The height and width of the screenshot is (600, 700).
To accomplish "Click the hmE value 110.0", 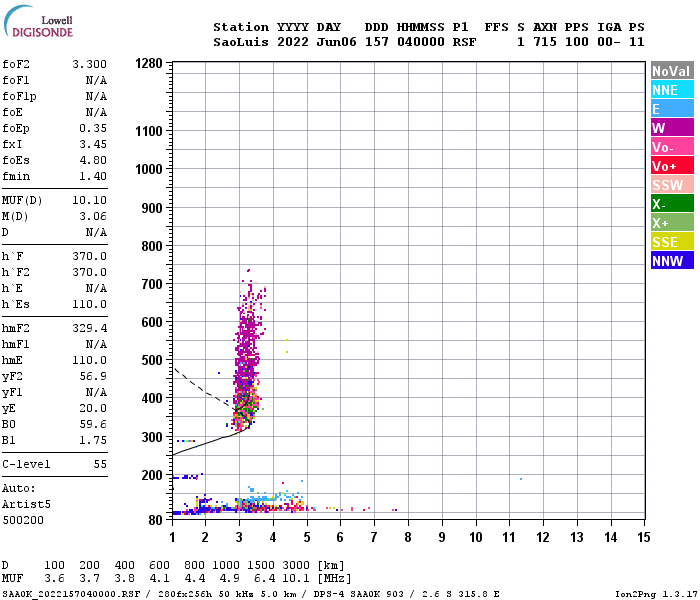I will coord(89,360).
